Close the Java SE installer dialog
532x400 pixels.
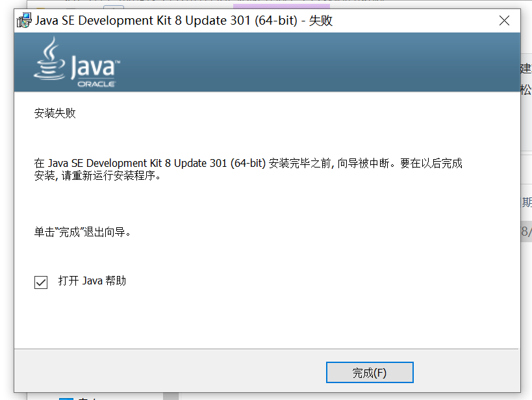tap(504, 21)
